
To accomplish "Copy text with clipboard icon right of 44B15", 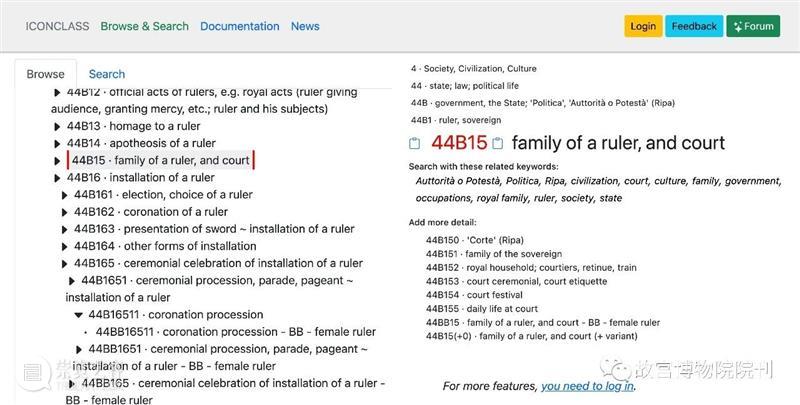I will click(497, 143).
